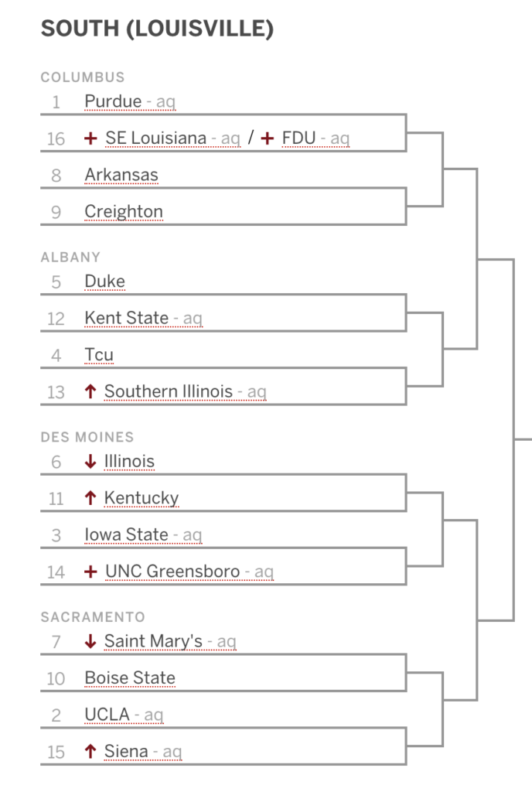Click the down arrow beside Illinois
Screen dimensions: 532x792
(90, 461)
